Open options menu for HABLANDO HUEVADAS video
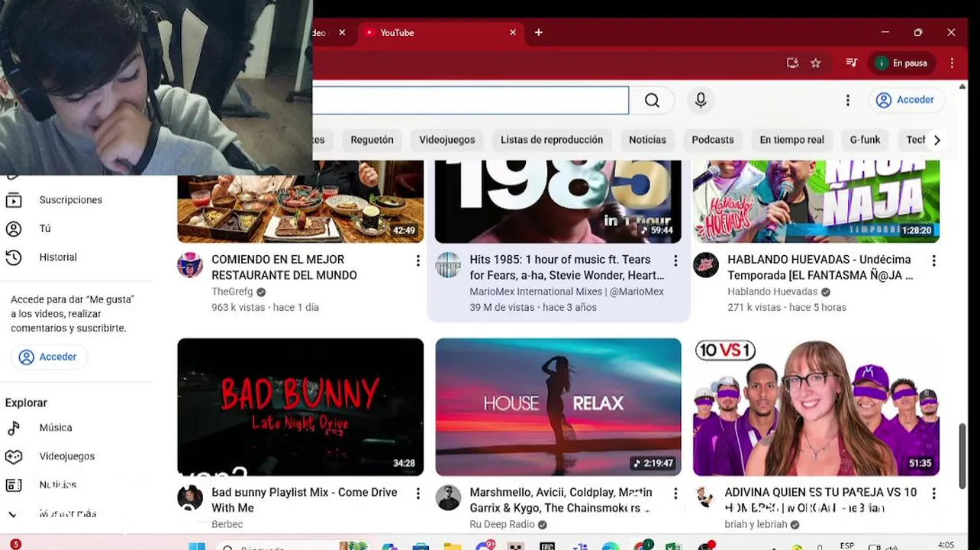980x550 pixels. point(933,261)
